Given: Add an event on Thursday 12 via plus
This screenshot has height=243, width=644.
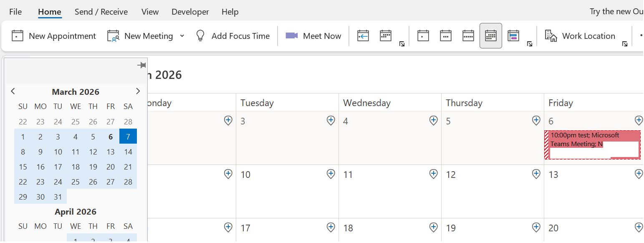Looking at the screenshot, I should [x=536, y=174].
